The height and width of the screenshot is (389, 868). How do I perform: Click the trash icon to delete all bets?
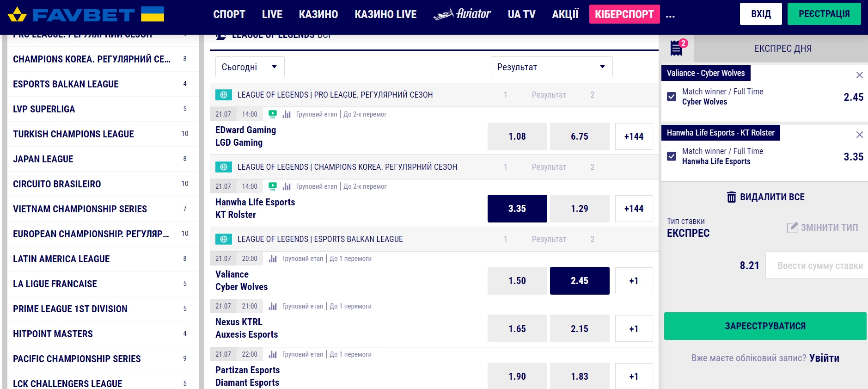pos(731,197)
